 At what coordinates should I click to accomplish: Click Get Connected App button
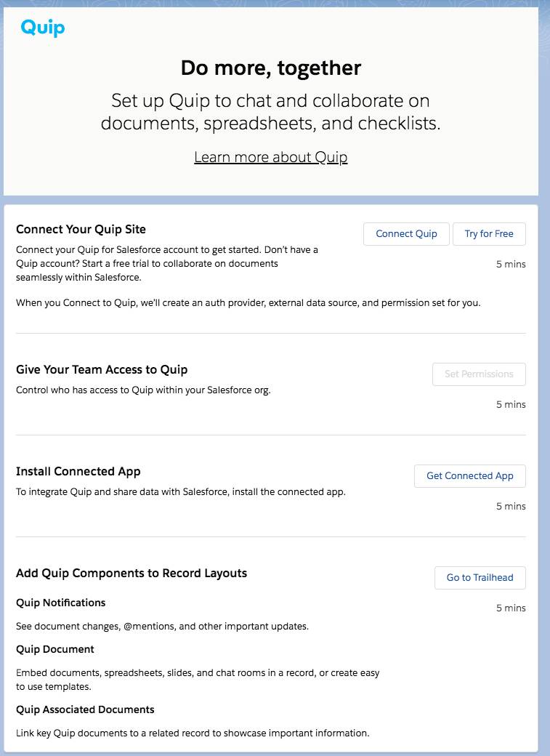469,476
